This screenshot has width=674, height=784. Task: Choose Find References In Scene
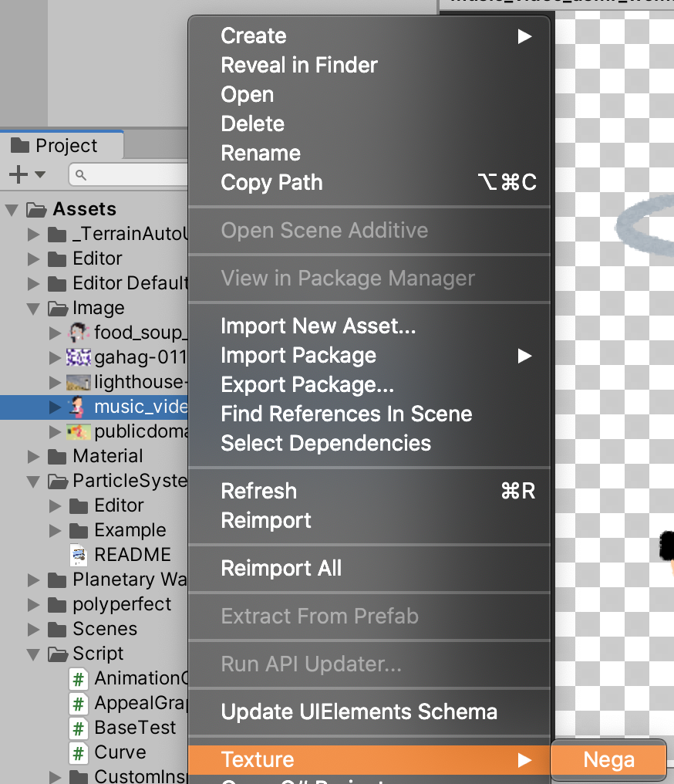369,414
